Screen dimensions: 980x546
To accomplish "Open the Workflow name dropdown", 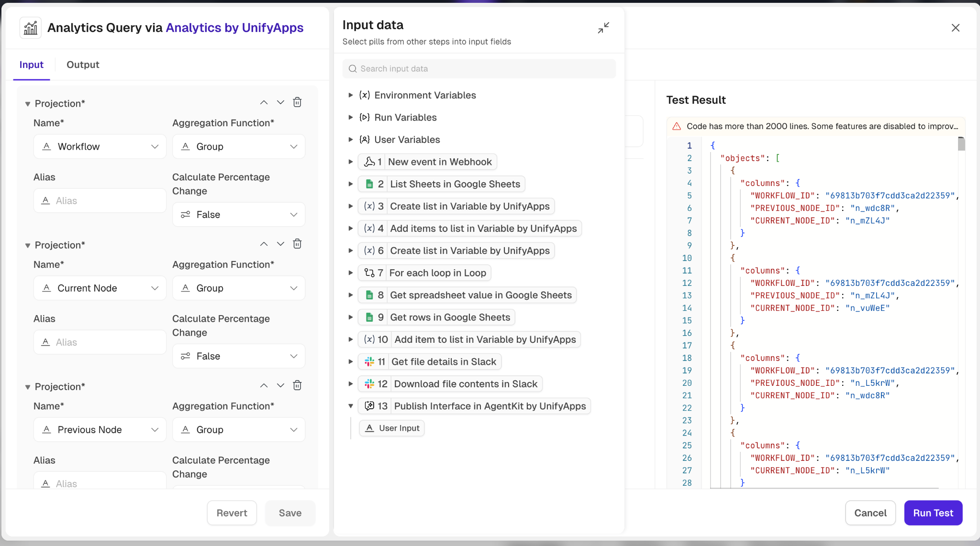I will 100,146.
